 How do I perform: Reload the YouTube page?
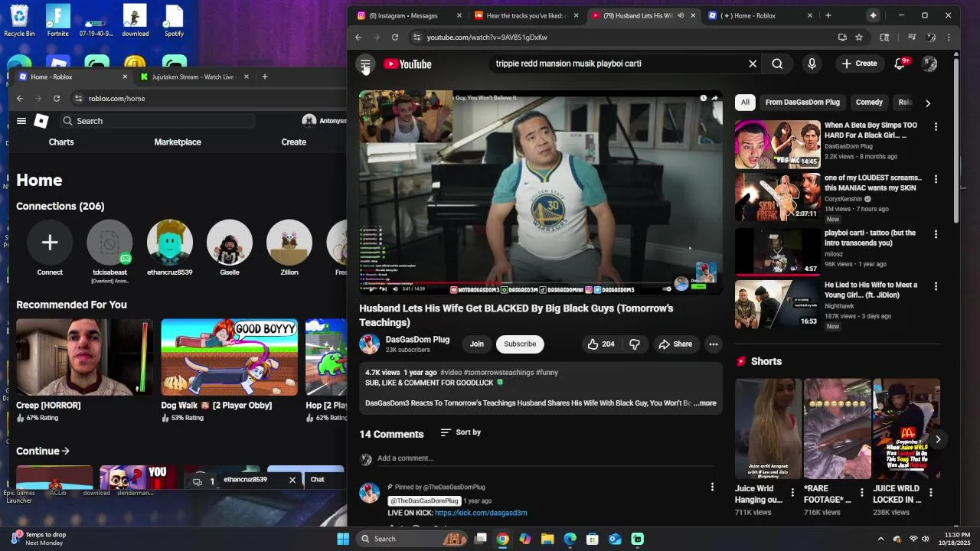pyautogui.click(x=395, y=37)
